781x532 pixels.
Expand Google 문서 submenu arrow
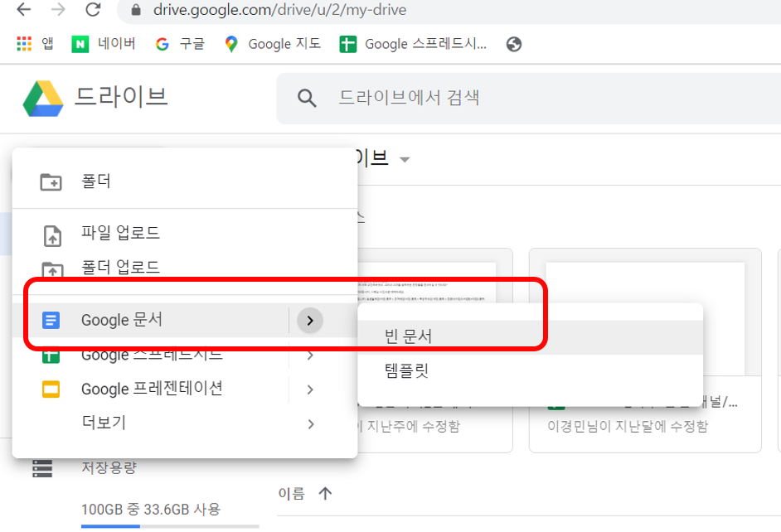coord(310,321)
